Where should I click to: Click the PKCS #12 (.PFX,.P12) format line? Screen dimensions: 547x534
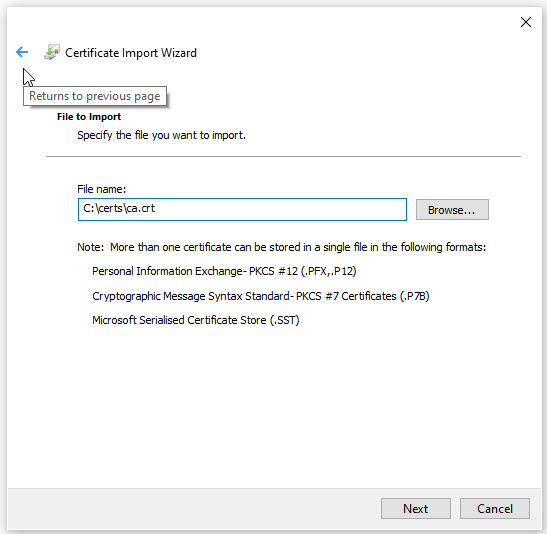tap(224, 271)
